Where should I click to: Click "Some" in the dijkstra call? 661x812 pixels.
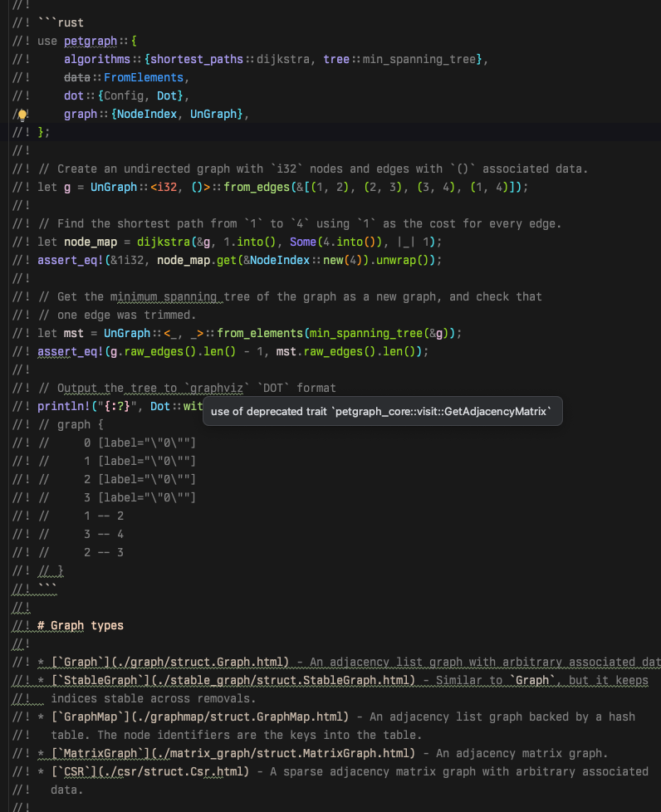click(303, 242)
